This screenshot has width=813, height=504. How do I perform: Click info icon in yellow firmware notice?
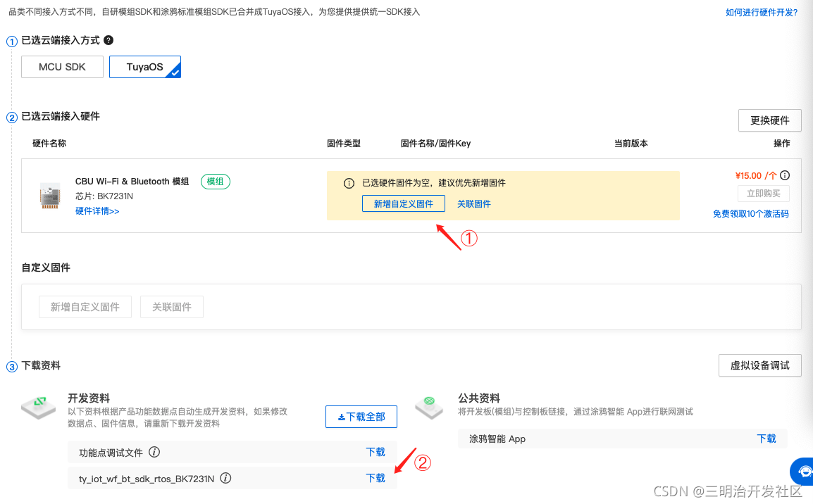click(349, 183)
